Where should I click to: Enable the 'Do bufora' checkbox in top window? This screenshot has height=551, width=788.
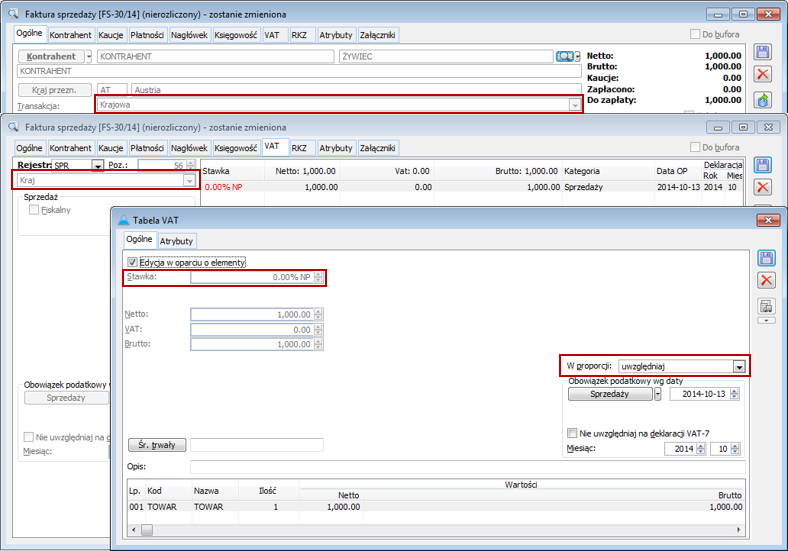coord(696,34)
